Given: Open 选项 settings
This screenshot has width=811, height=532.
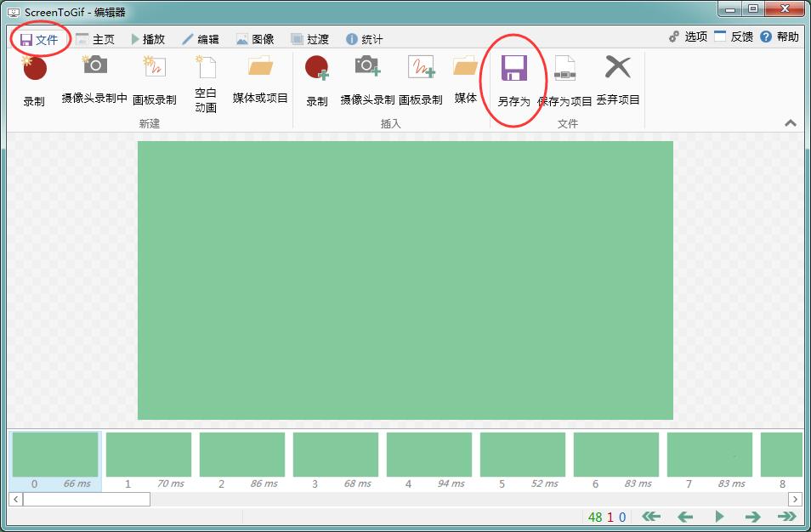Looking at the screenshot, I should [688, 37].
